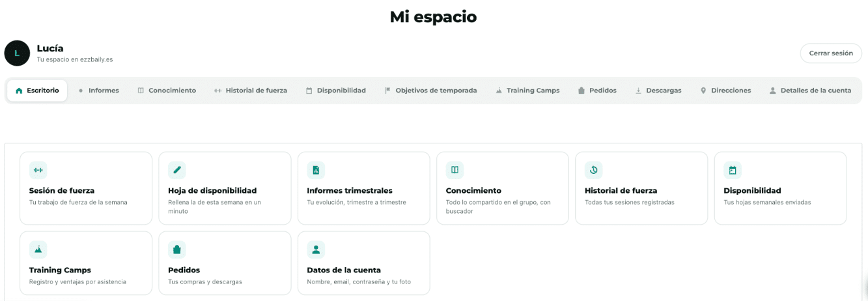Open Hoja de disponibilidad card title
The image size is (868, 301).
pos(212,191)
